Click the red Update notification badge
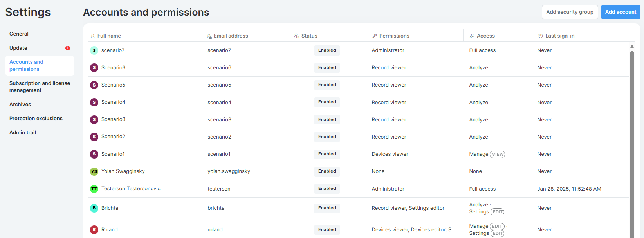 click(68, 48)
